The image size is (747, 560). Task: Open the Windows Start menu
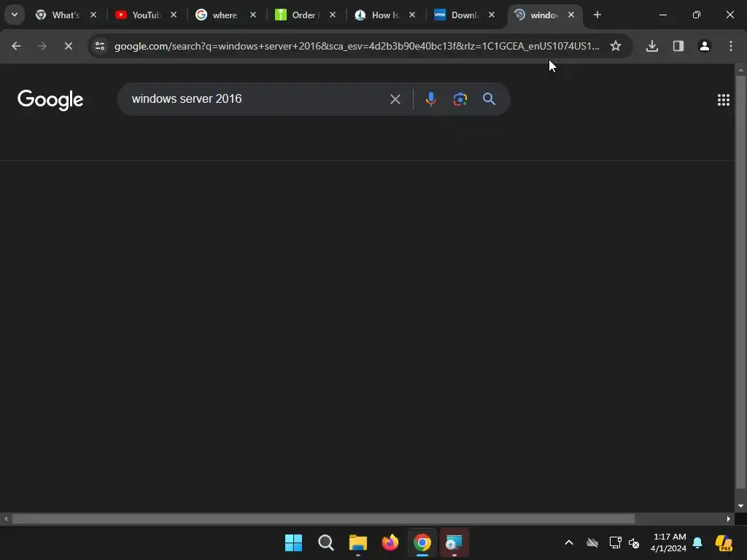coord(293,542)
